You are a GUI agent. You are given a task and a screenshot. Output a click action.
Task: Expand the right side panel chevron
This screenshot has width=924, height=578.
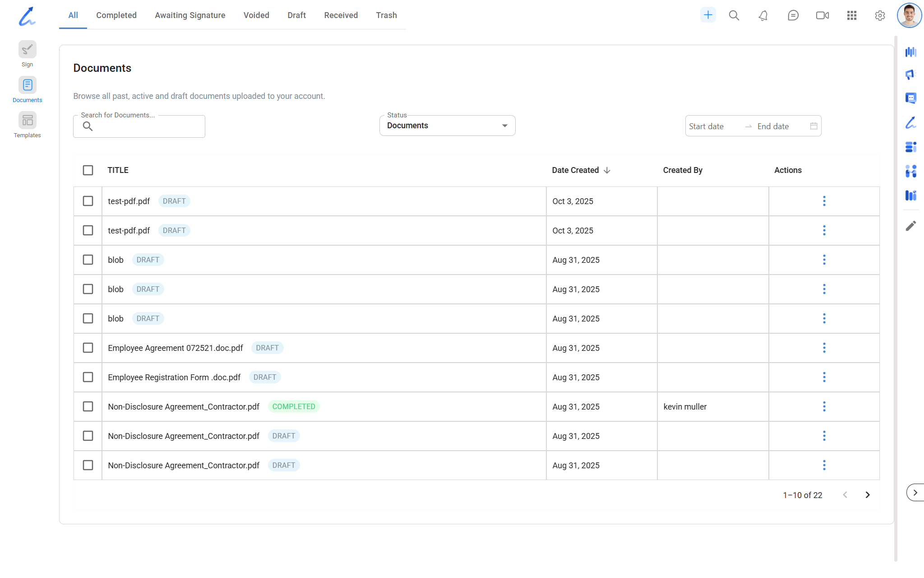click(915, 493)
